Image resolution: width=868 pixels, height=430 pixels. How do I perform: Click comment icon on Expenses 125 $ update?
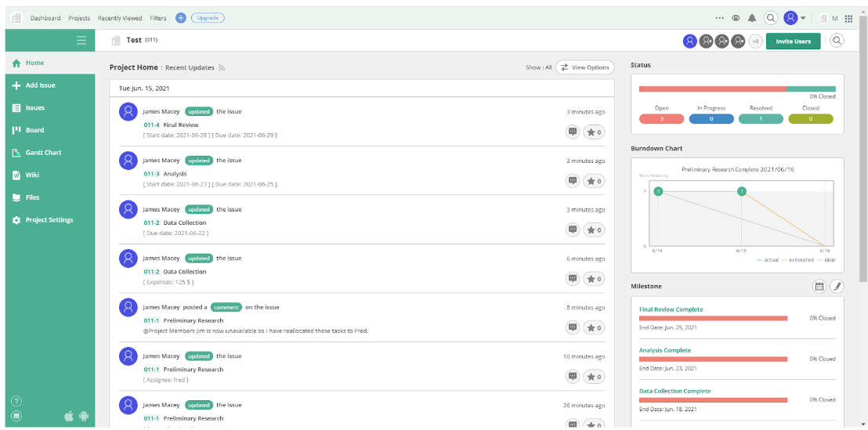573,278
